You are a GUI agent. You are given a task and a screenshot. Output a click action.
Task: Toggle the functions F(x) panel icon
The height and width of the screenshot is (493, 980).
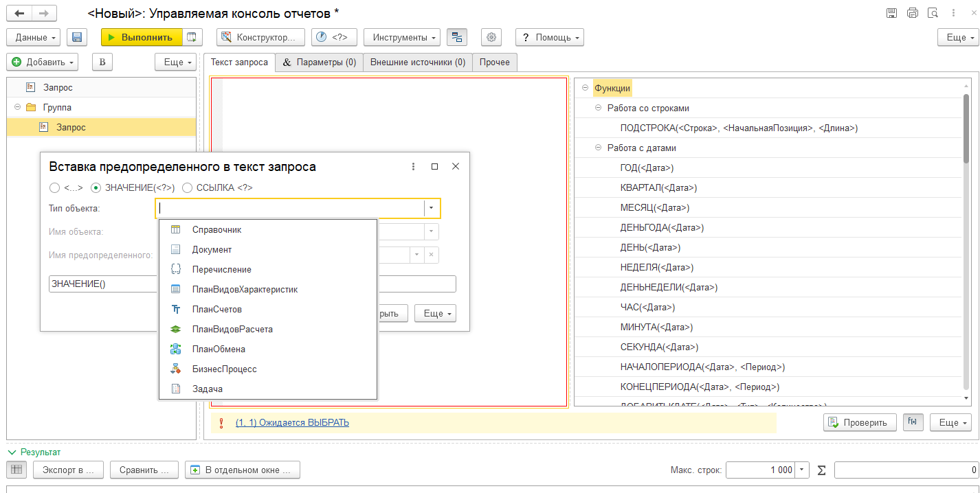[913, 422]
